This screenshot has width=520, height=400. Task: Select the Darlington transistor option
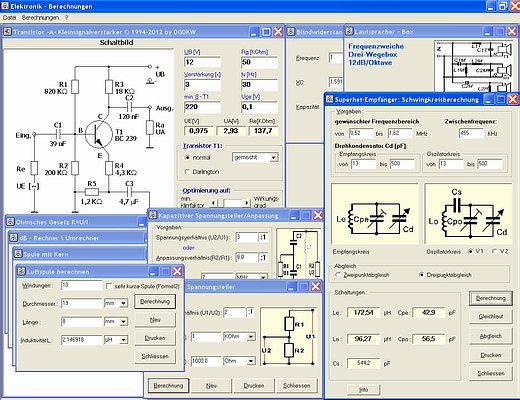187,172
